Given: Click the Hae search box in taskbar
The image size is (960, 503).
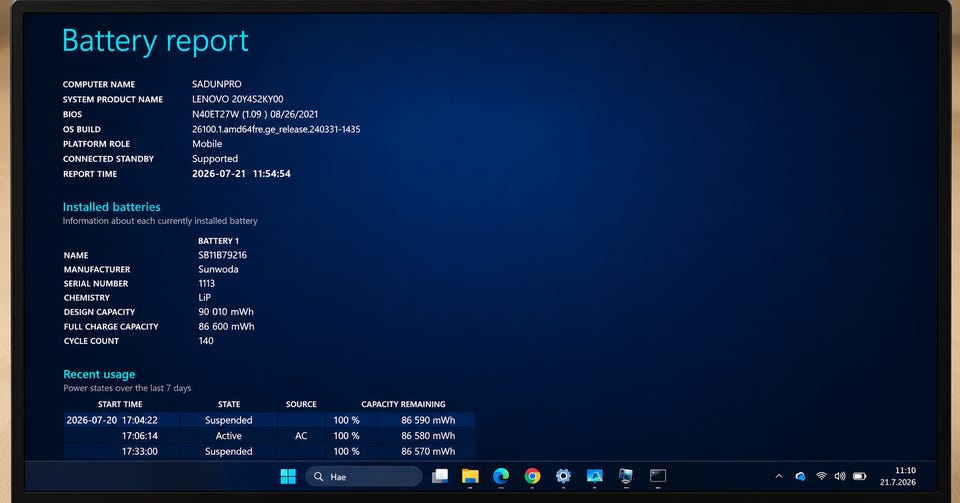Looking at the screenshot, I should tap(364, 476).
